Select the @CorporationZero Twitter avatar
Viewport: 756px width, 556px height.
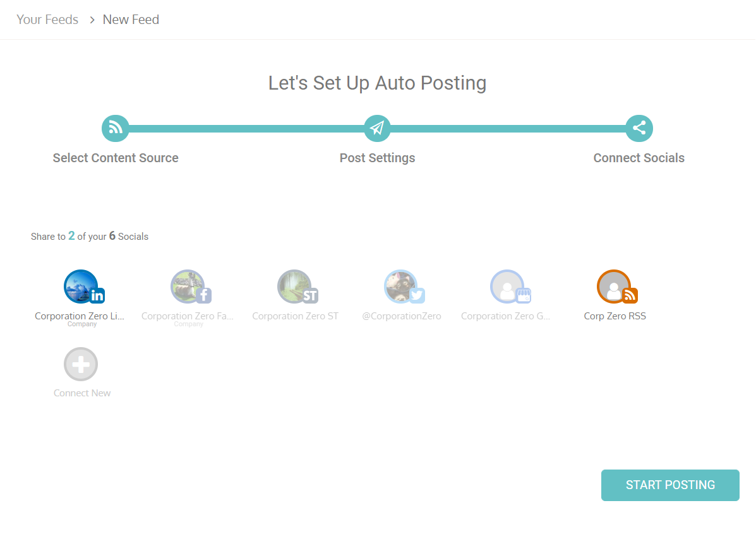[400, 287]
